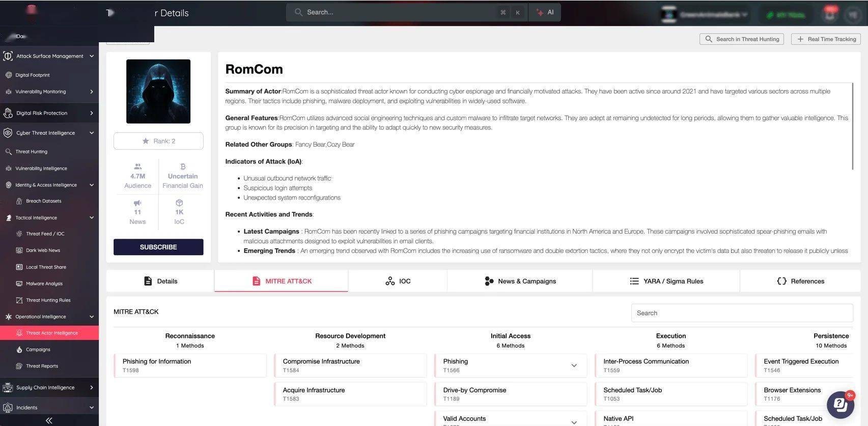Click the SUBSCRIBE button
The height and width of the screenshot is (426, 868).
[158, 247]
